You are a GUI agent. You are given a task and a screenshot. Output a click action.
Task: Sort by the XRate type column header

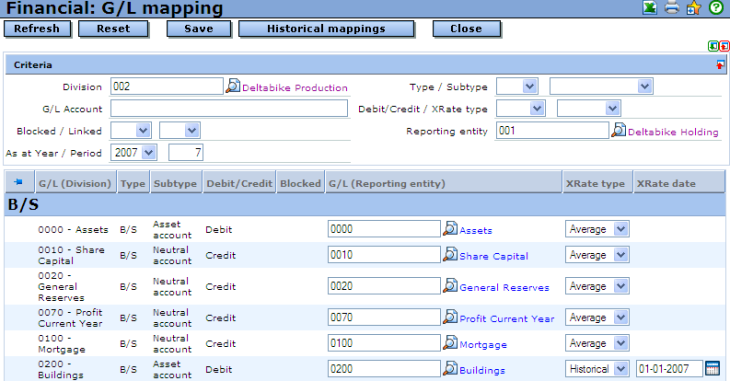click(595, 184)
